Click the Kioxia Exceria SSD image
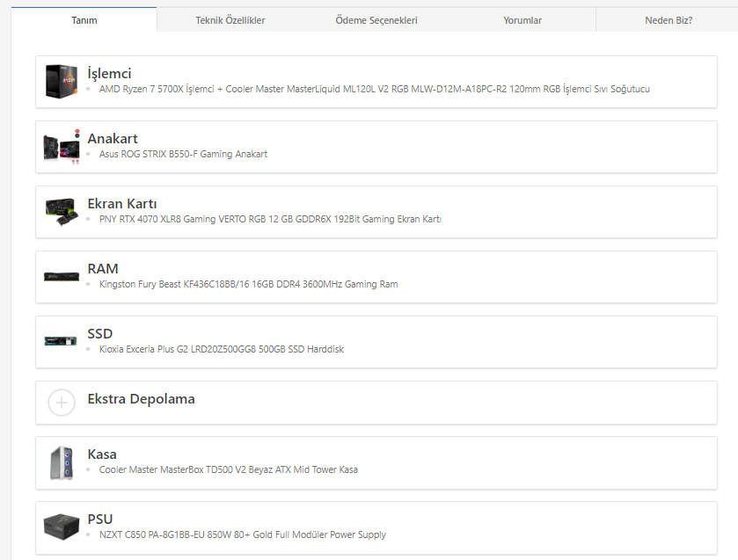738x560 pixels. point(62,341)
